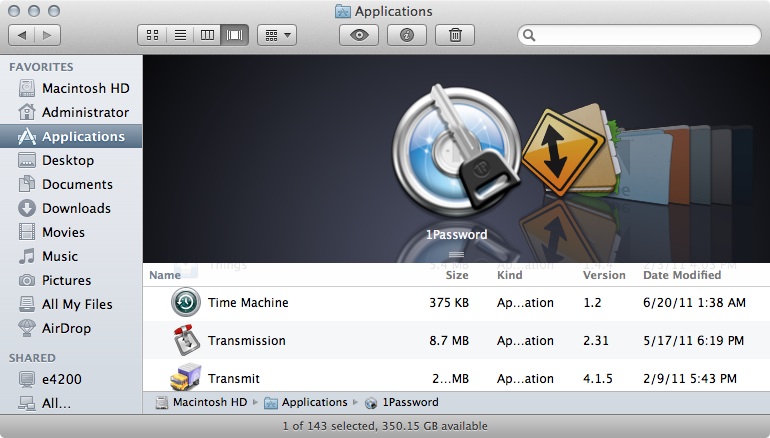Click the 2/9/11 5:43 PM date
The width and height of the screenshot is (770, 438).
point(690,379)
